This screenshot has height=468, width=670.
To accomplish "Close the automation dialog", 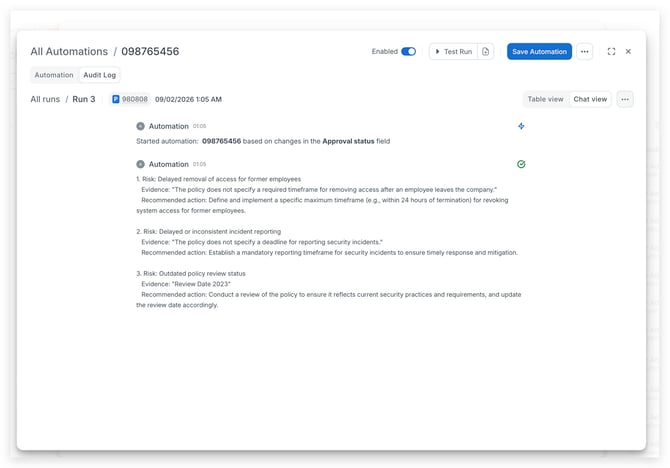I will pyautogui.click(x=628, y=51).
